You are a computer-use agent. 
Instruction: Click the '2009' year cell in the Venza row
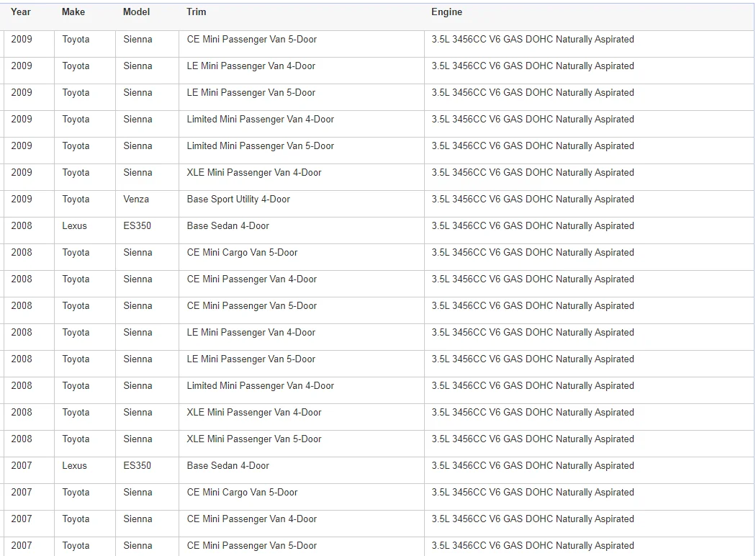pos(21,199)
